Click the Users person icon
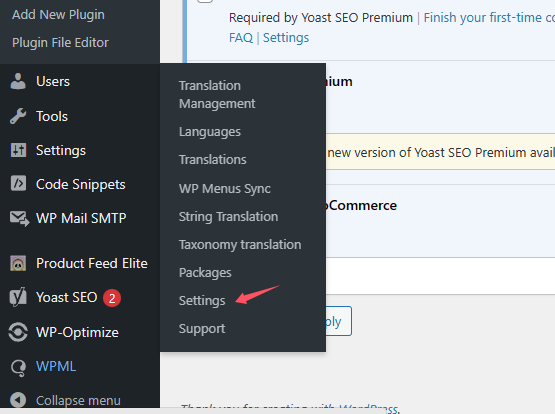This screenshot has height=414, width=555. [x=18, y=81]
